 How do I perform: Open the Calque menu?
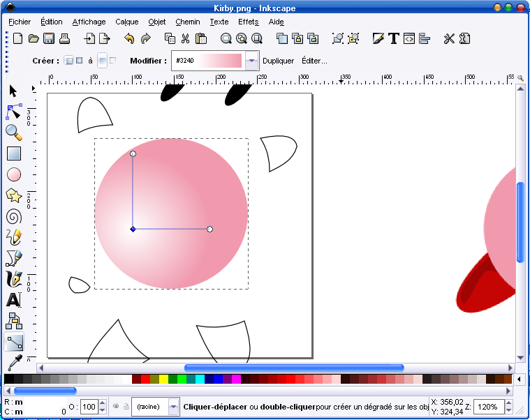click(127, 22)
